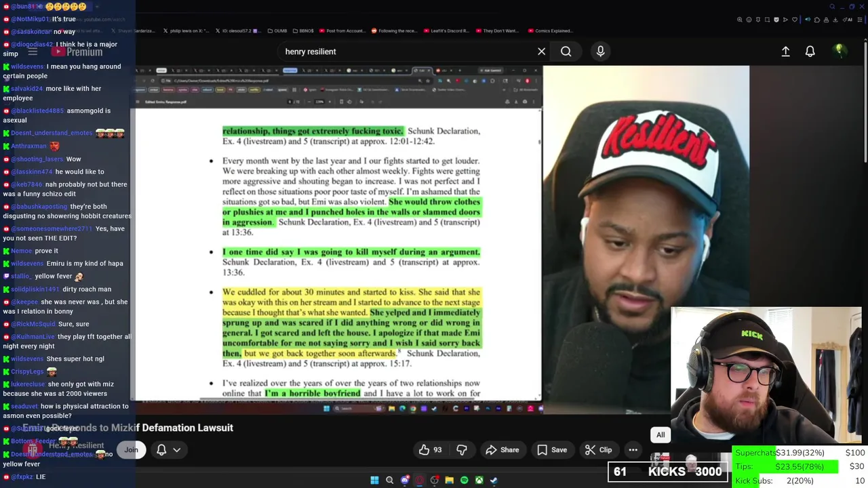Click chat username solidpliskin1491

(35, 289)
